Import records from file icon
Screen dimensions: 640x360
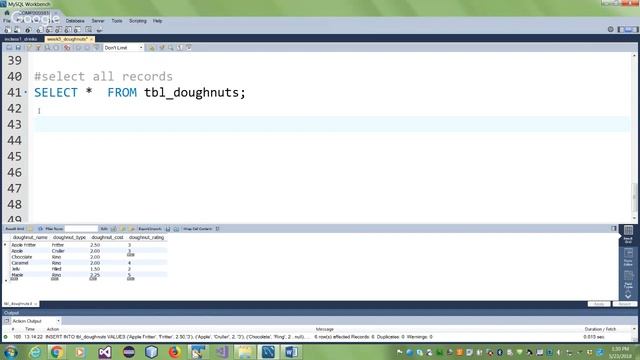click(x=176, y=229)
